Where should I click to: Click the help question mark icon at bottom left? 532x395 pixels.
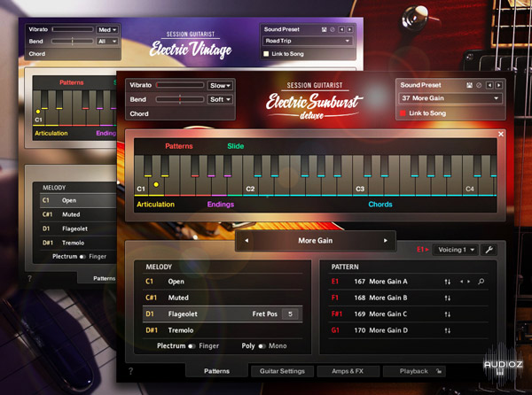pos(130,371)
